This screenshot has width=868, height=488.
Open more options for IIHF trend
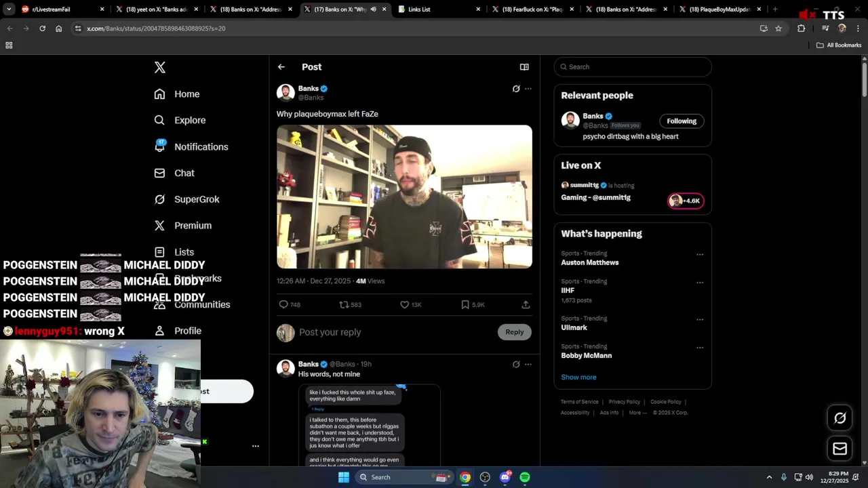click(x=700, y=283)
